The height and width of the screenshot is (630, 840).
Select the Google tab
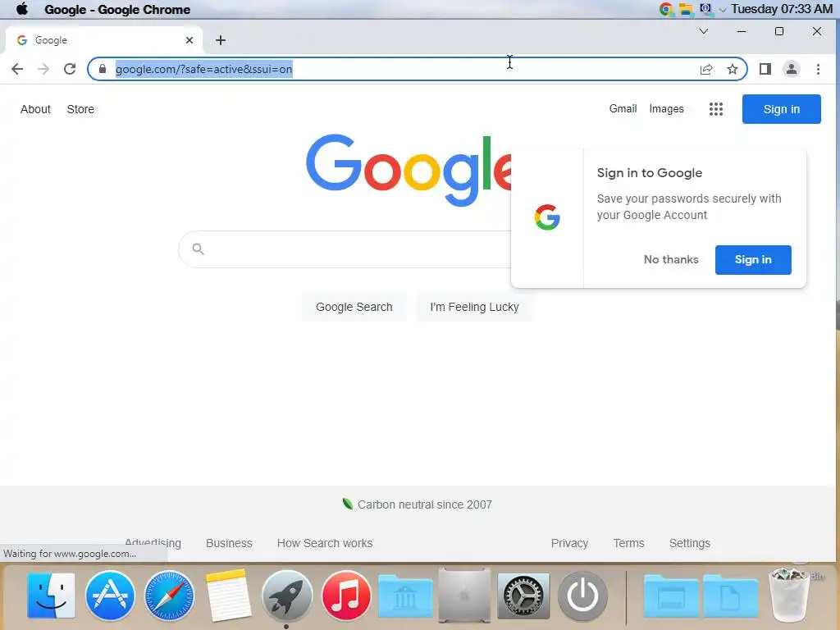tap(104, 40)
